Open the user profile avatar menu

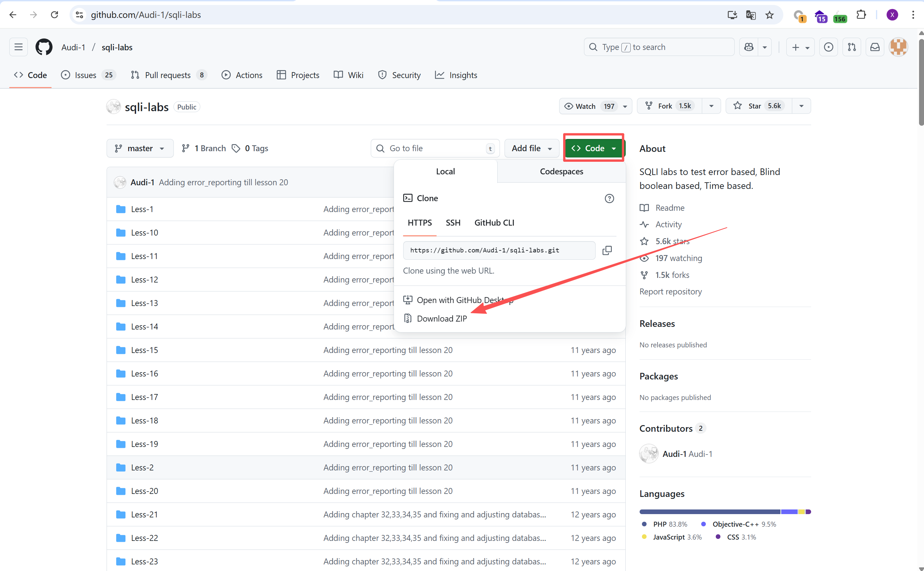[x=898, y=47]
